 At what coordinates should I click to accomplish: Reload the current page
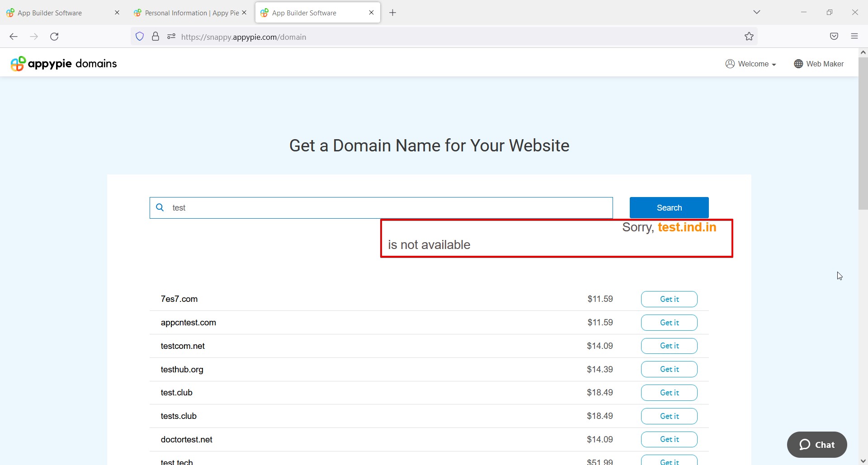[x=54, y=37]
